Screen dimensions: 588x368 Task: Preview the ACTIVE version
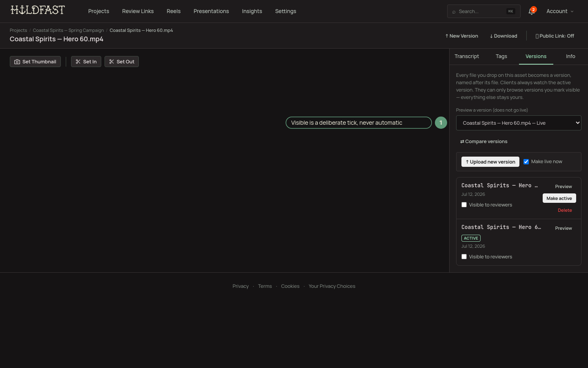(x=563, y=228)
